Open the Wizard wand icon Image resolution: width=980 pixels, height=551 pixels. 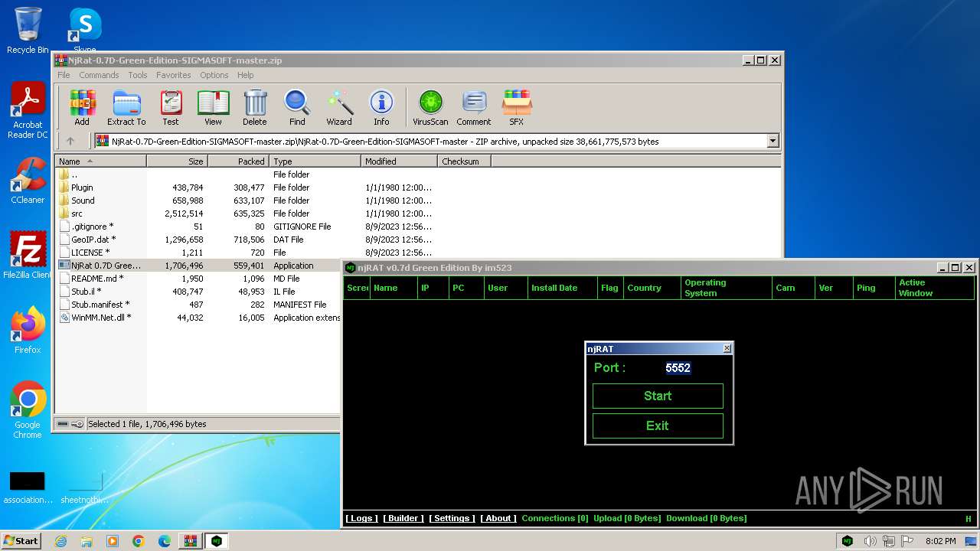pyautogui.click(x=339, y=107)
